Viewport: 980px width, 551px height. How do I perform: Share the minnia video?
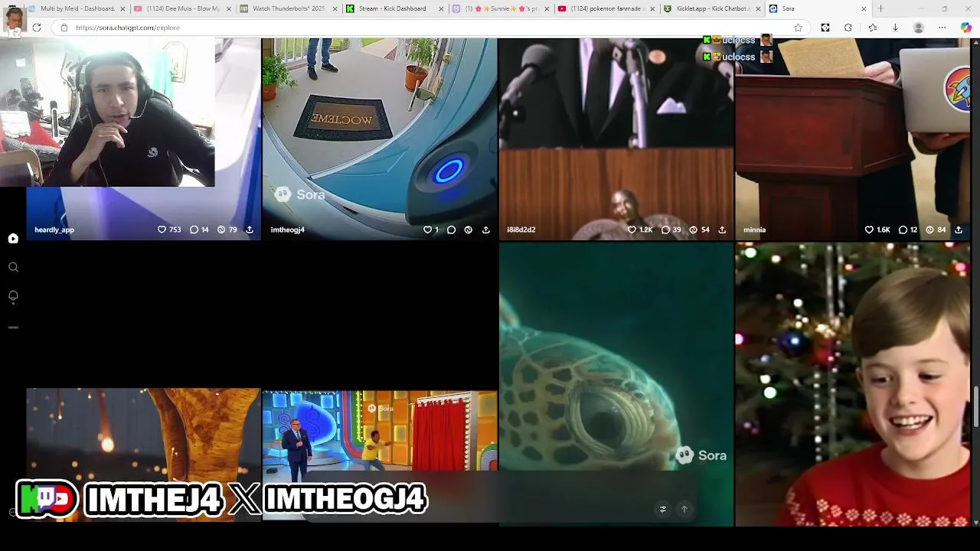[959, 230]
